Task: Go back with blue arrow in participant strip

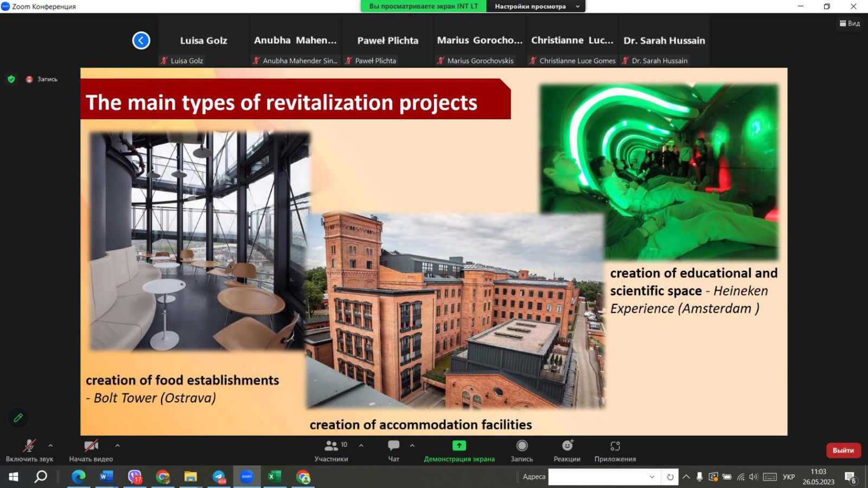Action: coord(141,40)
